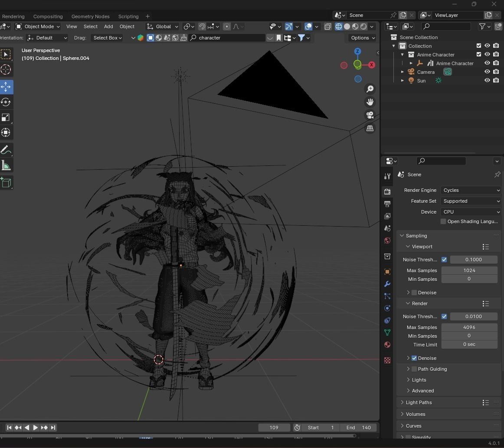This screenshot has width=504, height=448.
Task: Select the Measure tool
Action: coord(6,165)
